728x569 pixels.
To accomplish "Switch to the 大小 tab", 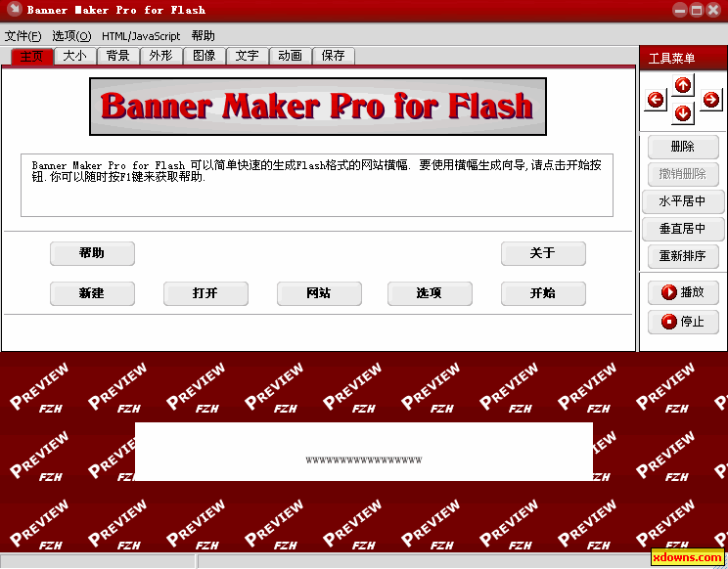I will tap(74, 56).
